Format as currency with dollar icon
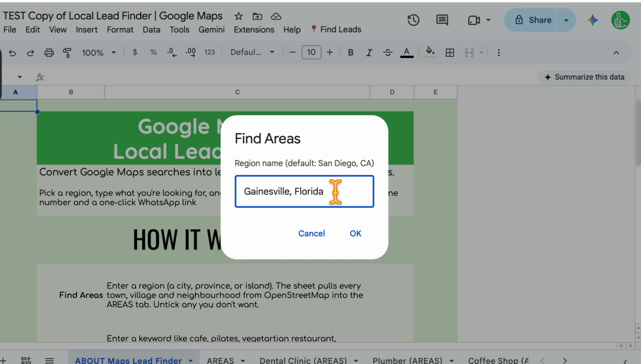 (135, 52)
